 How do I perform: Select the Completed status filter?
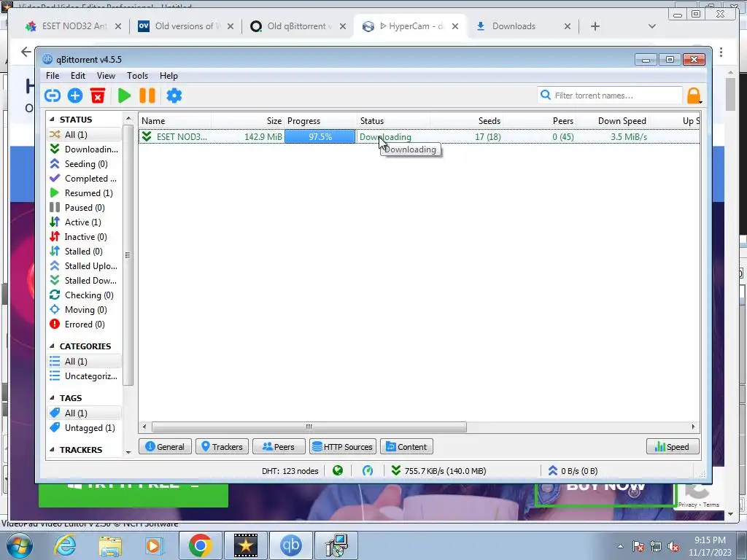pos(85,179)
